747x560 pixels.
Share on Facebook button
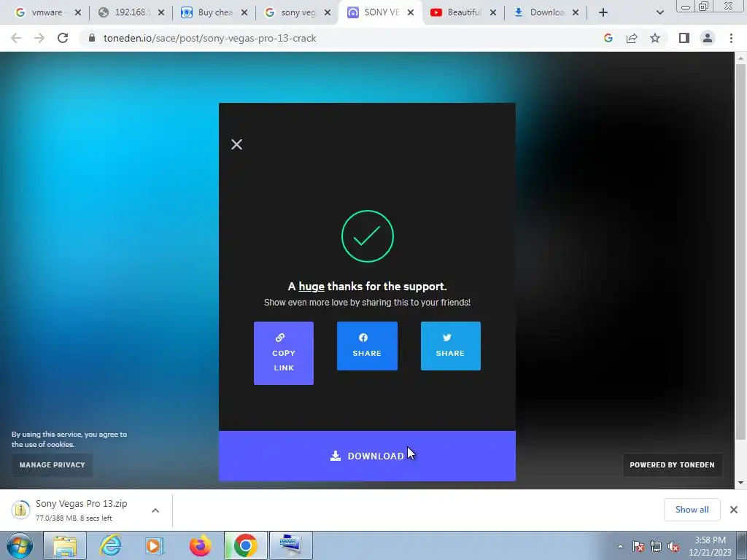tap(367, 346)
